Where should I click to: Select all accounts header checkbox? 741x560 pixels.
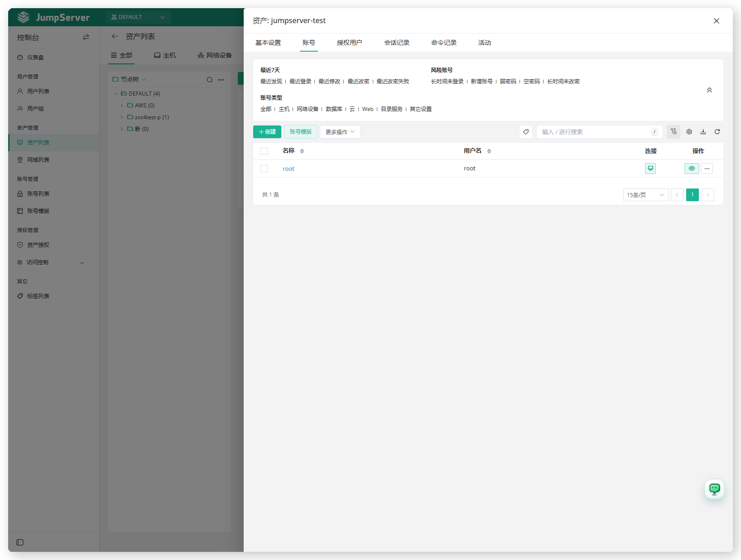pyautogui.click(x=264, y=151)
